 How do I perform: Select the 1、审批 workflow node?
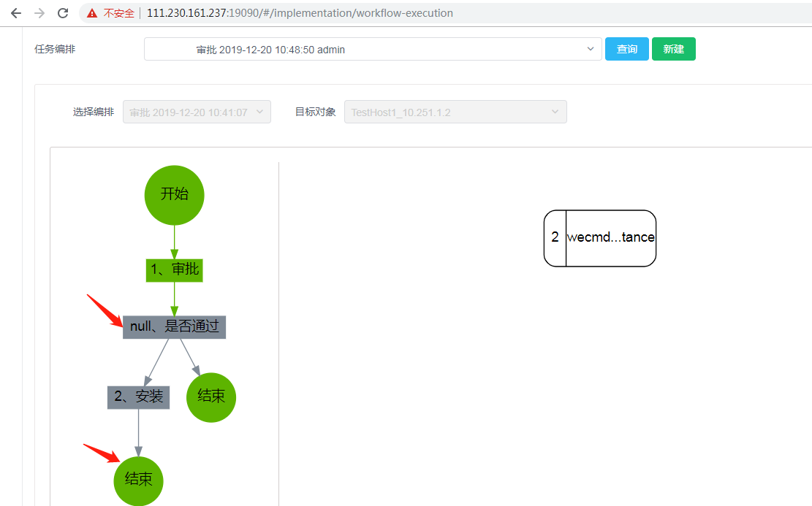coord(174,270)
